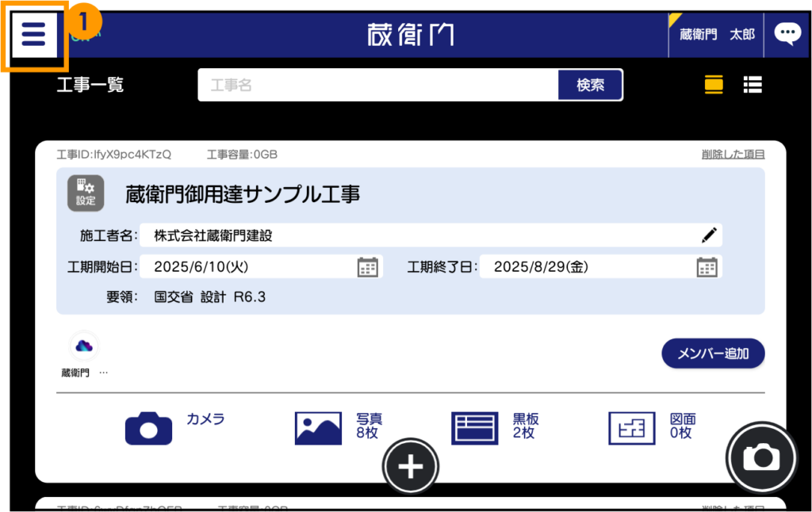
Task: Select the 蔵衛門 member avatar
Action: point(84,346)
